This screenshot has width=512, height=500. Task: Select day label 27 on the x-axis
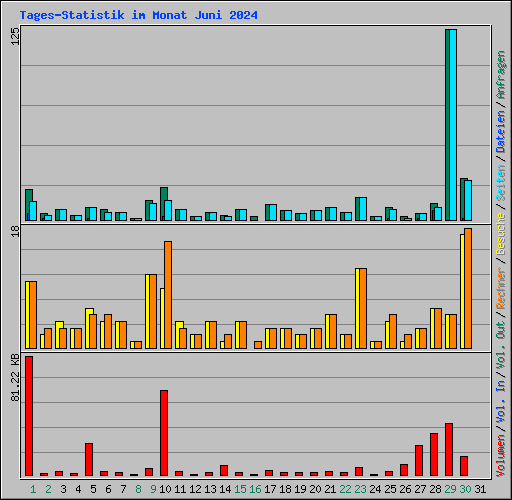tap(420, 489)
